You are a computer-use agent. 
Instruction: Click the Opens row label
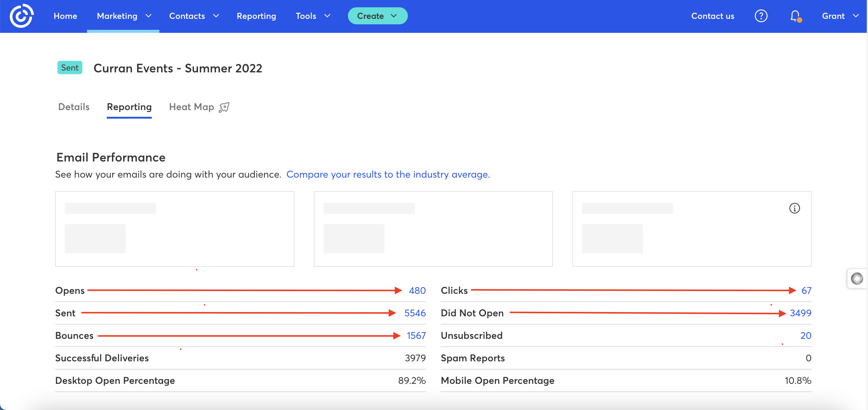click(x=70, y=290)
